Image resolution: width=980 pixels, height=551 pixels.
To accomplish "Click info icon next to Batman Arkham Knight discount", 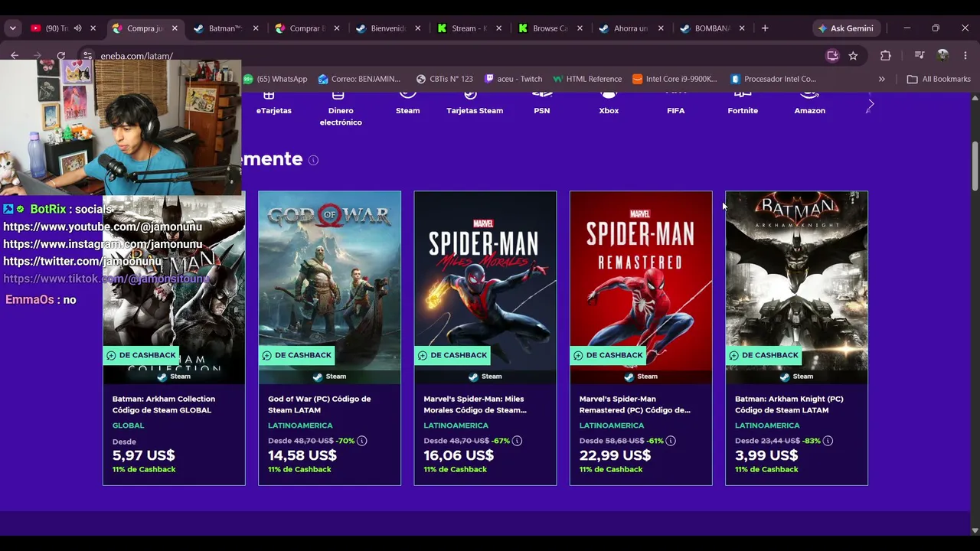I will 828,441.
